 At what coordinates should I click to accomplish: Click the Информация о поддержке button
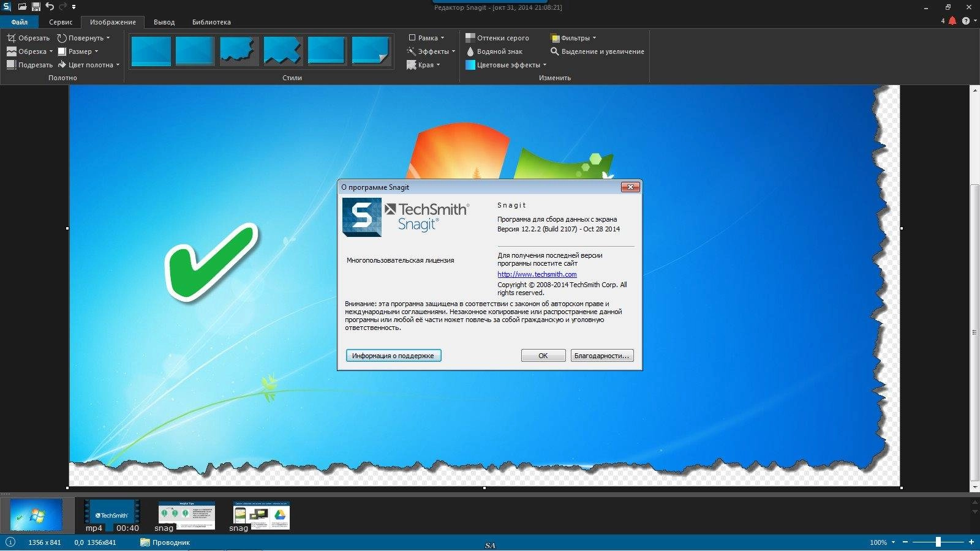coord(393,356)
